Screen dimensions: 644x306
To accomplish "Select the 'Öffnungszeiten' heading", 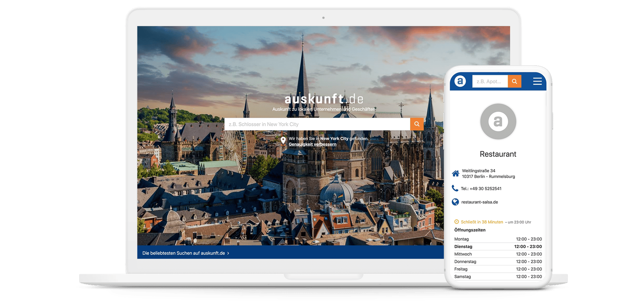I will [470, 230].
